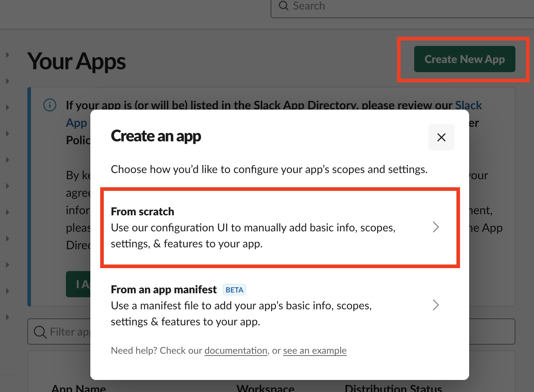Choose From an app manifest option

[280, 305]
